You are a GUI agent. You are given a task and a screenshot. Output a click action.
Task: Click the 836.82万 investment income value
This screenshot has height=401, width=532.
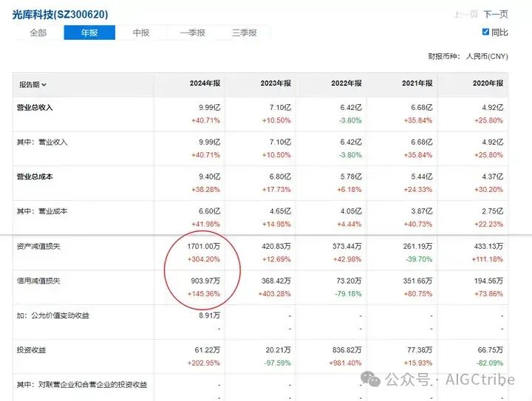point(347,350)
